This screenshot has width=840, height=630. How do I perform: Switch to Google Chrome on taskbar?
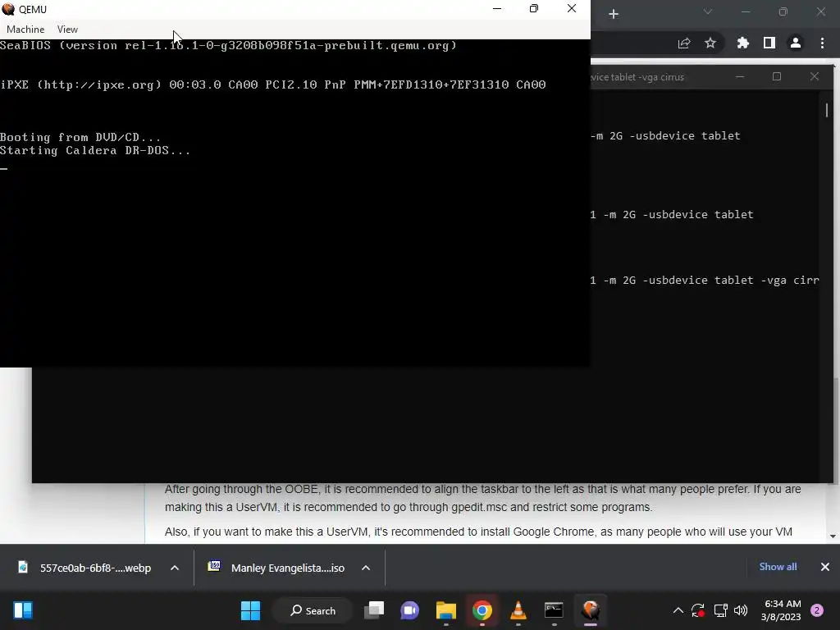[482, 610]
